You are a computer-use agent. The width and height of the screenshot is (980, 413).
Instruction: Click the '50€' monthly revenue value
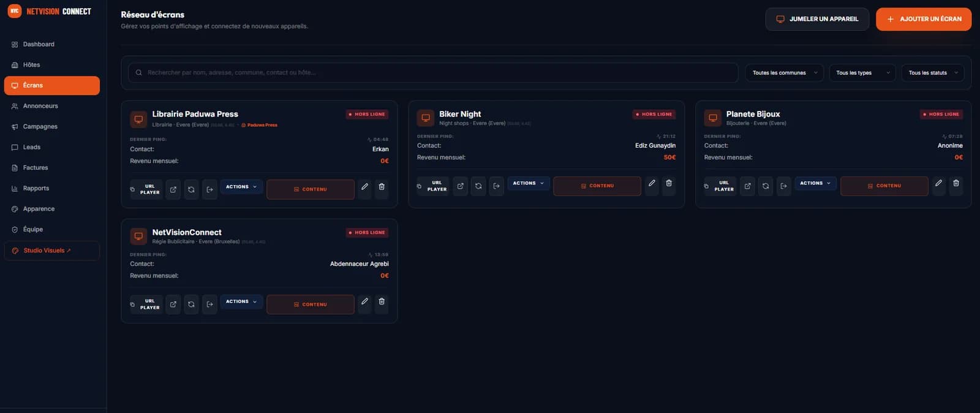pyautogui.click(x=669, y=157)
